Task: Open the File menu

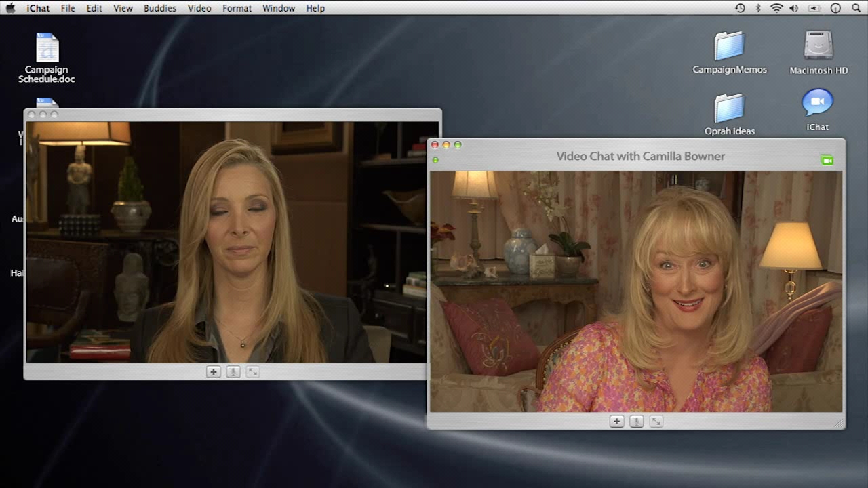Action: [x=68, y=8]
